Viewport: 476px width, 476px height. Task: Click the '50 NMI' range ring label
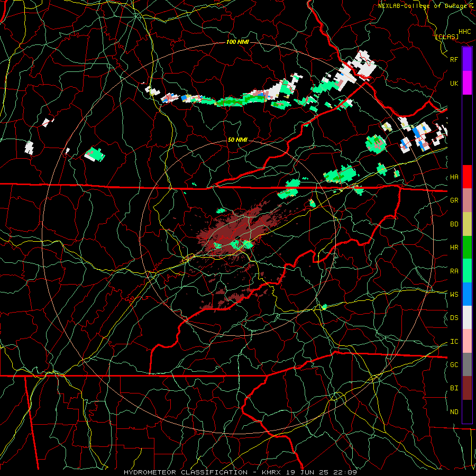(x=237, y=140)
